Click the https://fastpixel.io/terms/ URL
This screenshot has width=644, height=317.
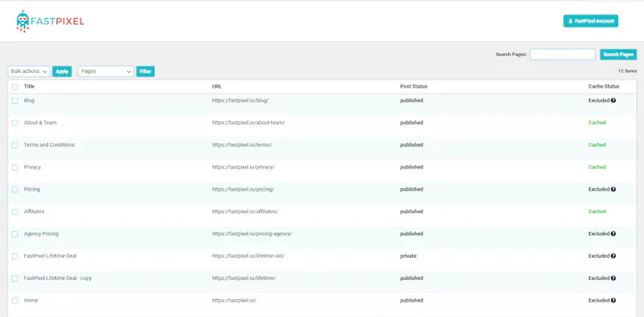pyautogui.click(x=242, y=144)
